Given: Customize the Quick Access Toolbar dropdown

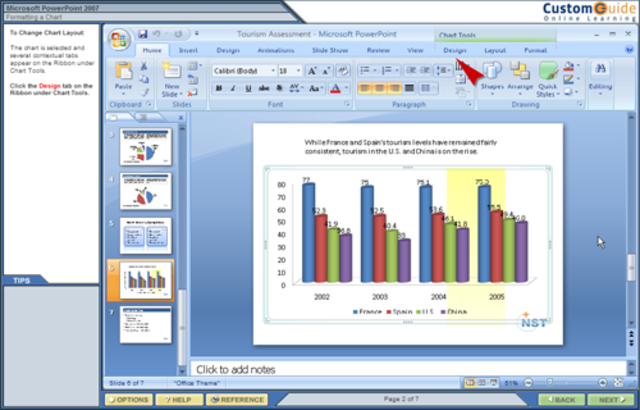Looking at the screenshot, I should (197, 34).
